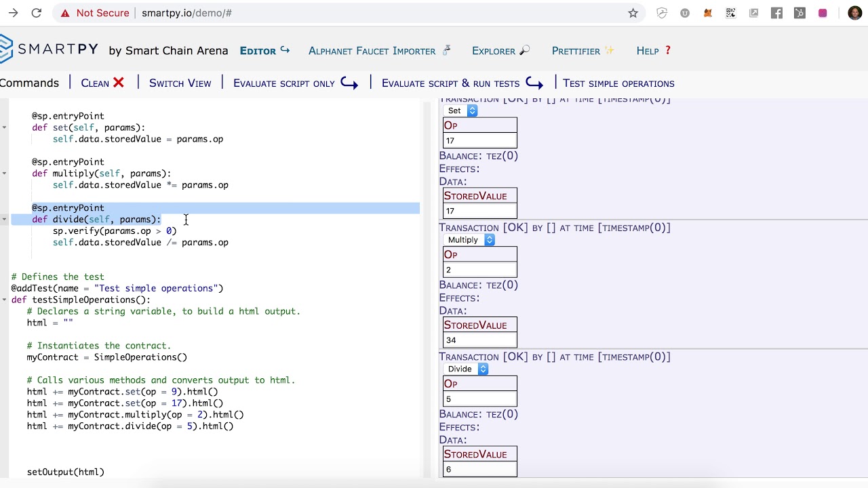Click the magnifier icon beside Explorer
Image resolution: width=868 pixels, height=488 pixels.
(x=524, y=50)
